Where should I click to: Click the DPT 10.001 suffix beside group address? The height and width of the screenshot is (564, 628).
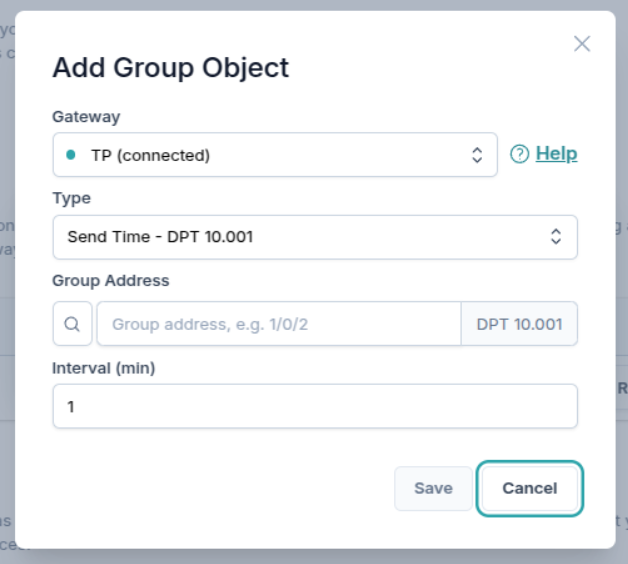click(519, 324)
